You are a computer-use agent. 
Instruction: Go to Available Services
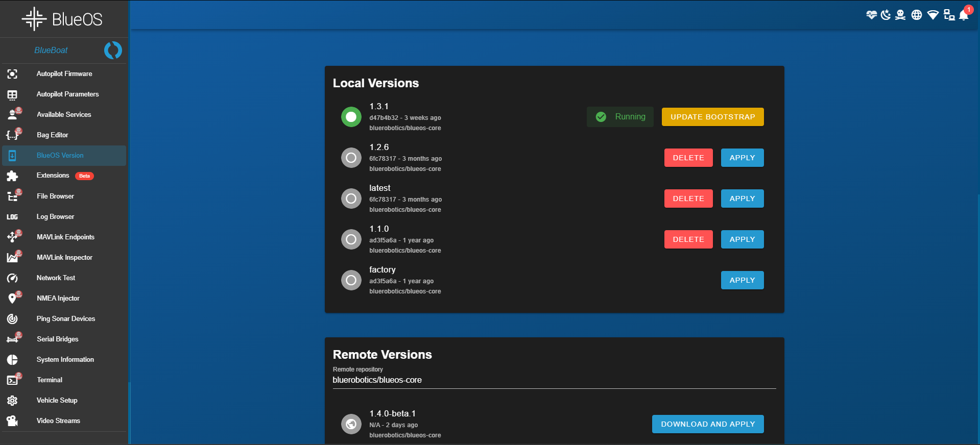click(x=64, y=115)
